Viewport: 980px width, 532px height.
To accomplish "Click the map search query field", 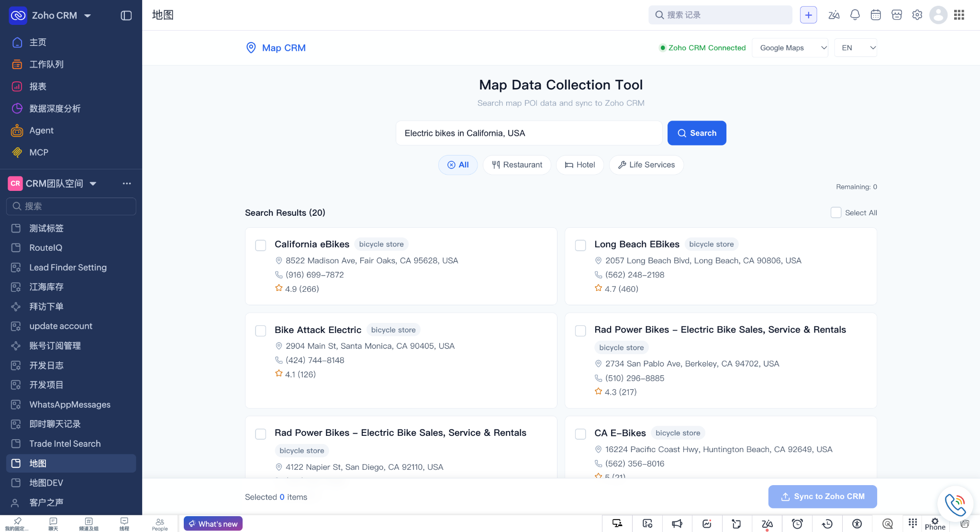I will point(529,133).
